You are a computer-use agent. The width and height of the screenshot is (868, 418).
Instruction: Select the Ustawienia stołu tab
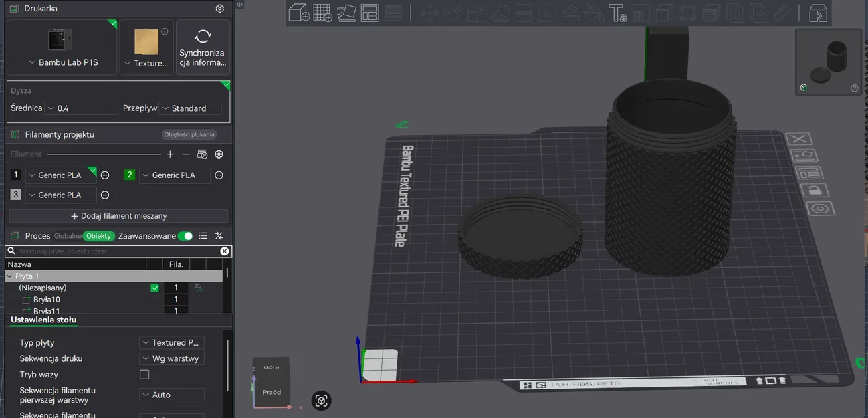(43, 320)
